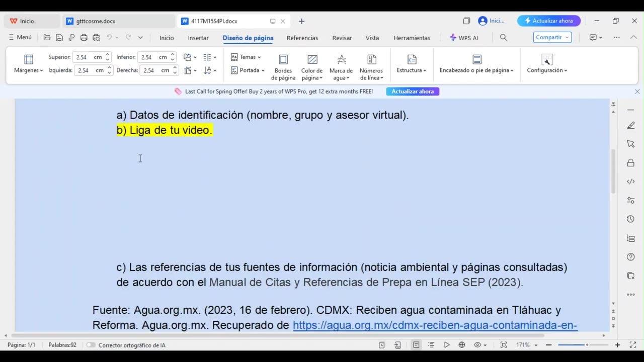Open the Menú button
The width and height of the screenshot is (644, 362).
coord(21,37)
